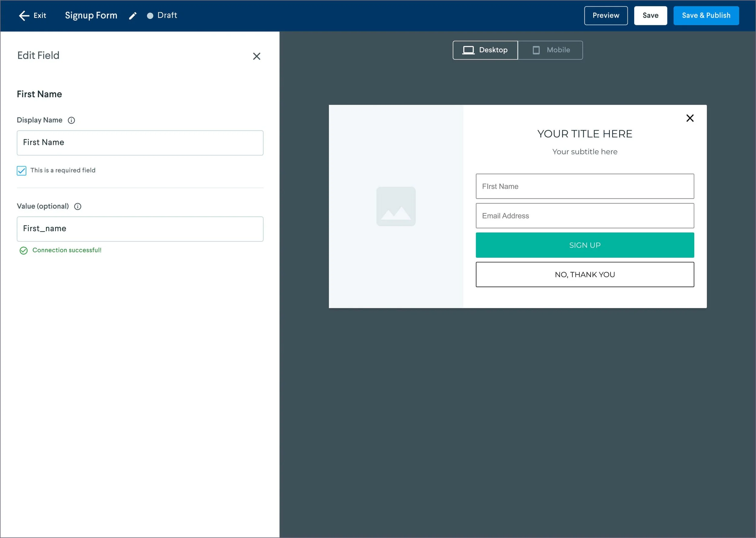Switch to Desktop view tab
The width and height of the screenshot is (756, 538).
485,50
